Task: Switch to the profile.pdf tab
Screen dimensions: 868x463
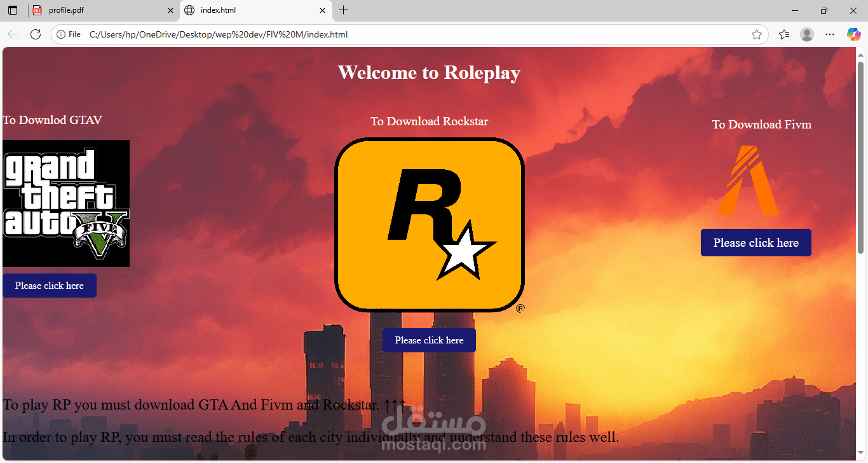Action: coord(103,10)
